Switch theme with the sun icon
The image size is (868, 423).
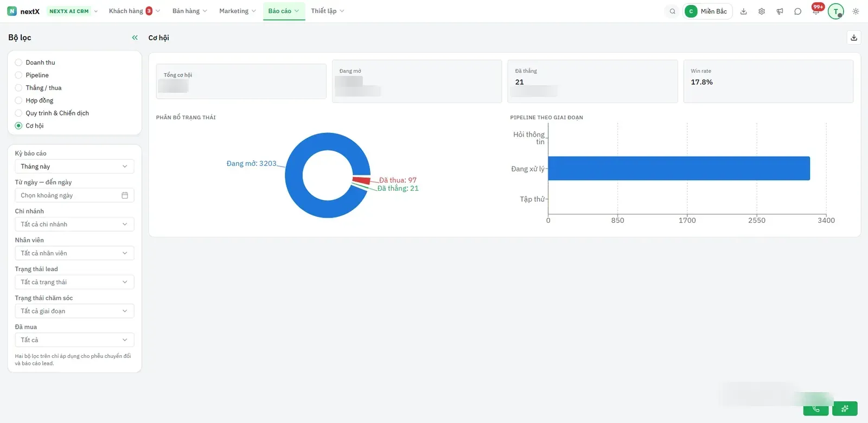856,11
